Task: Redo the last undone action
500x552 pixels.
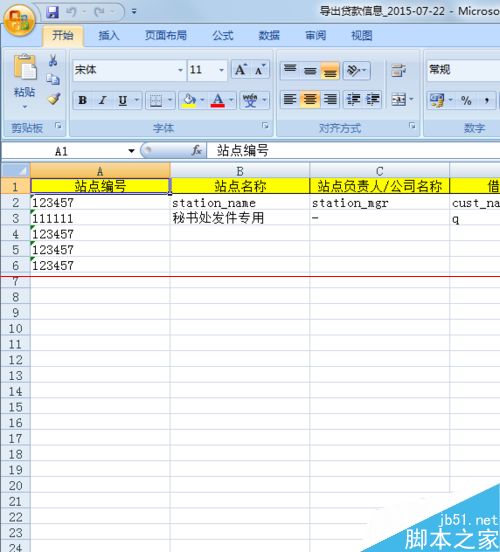Action: [x=99, y=12]
